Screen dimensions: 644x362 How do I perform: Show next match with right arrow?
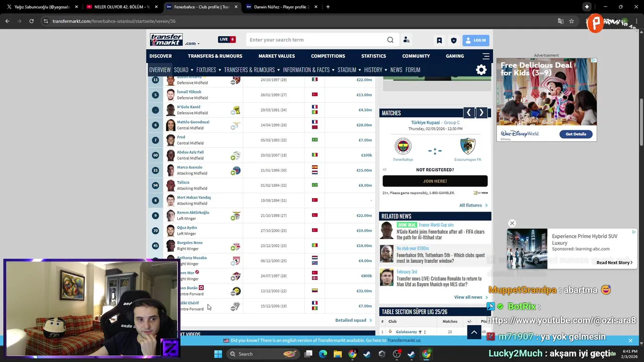pos(481,113)
